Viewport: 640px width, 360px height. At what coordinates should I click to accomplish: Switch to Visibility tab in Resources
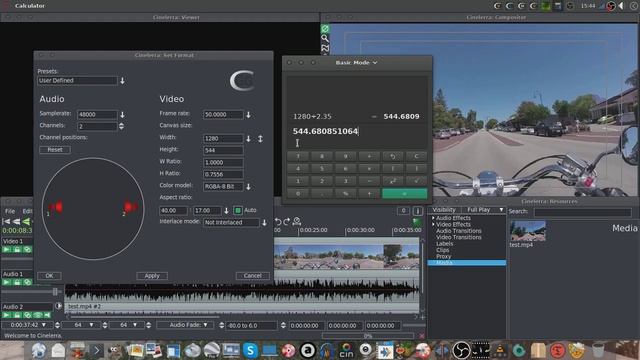[x=444, y=210]
